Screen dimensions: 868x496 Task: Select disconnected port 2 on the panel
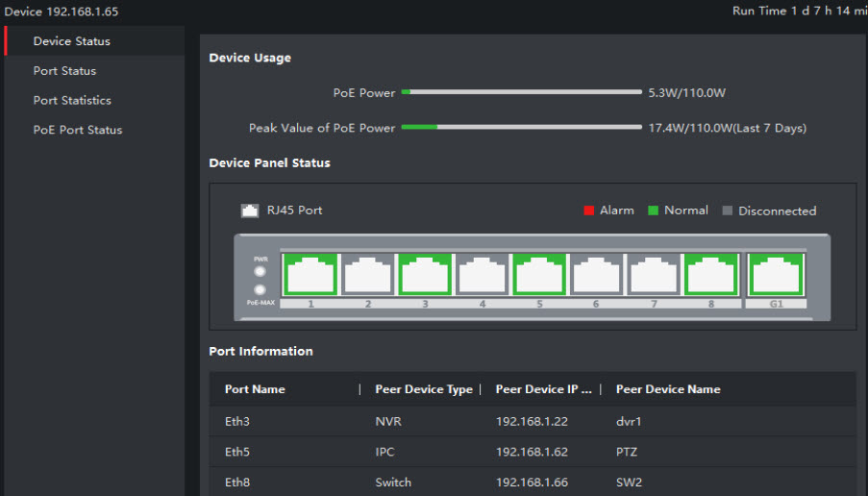pos(367,275)
